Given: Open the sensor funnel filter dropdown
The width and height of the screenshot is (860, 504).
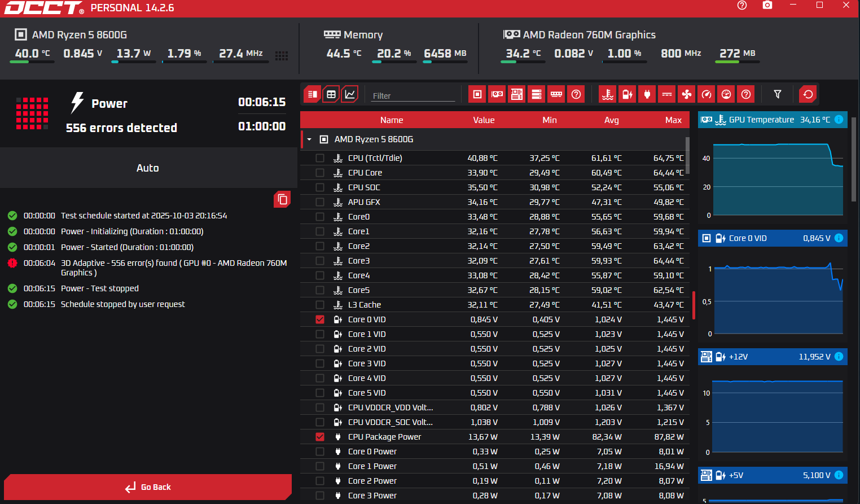Looking at the screenshot, I should point(778,94).
